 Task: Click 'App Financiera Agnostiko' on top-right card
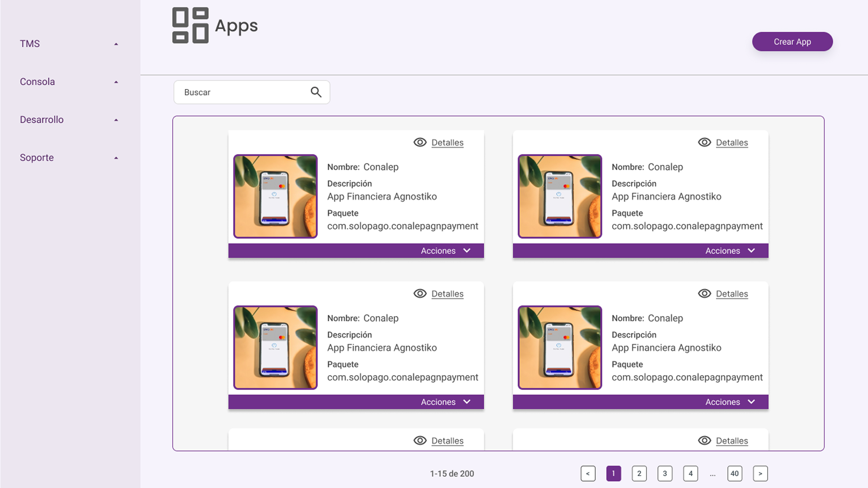click(667, 197)
